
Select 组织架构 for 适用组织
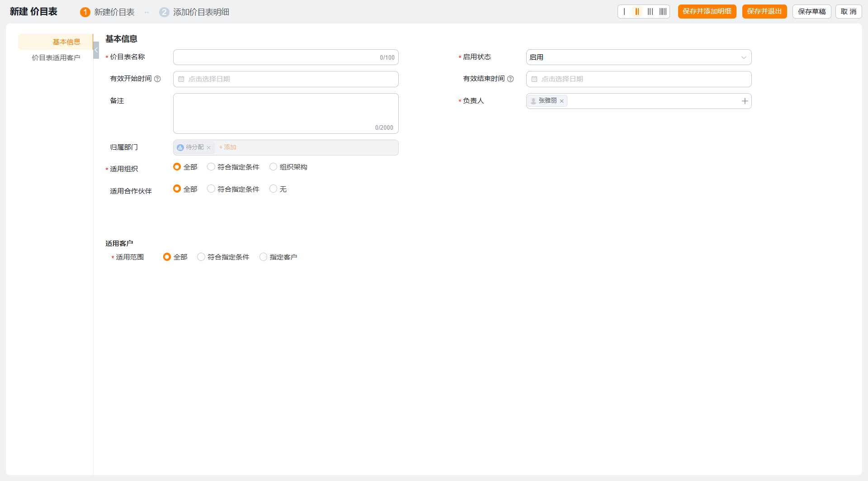click(273, 167)
